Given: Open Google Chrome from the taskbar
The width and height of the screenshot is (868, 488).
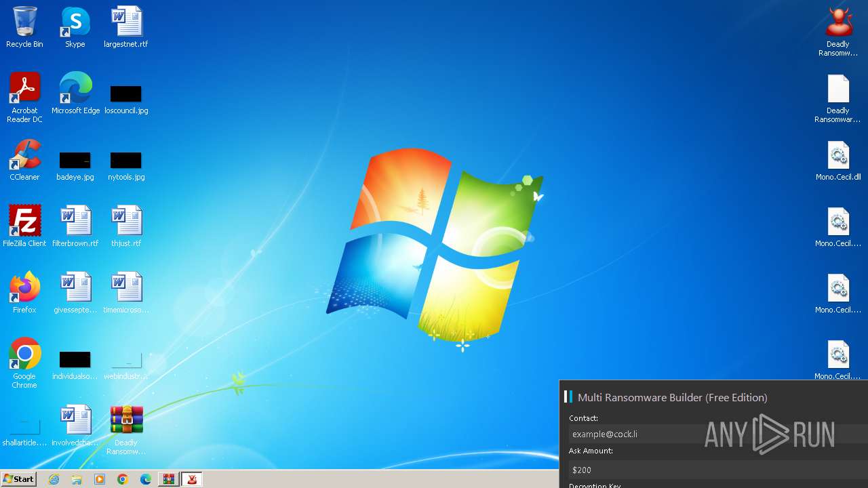Looking at the screenshot, I should click(x=123, y=479).
